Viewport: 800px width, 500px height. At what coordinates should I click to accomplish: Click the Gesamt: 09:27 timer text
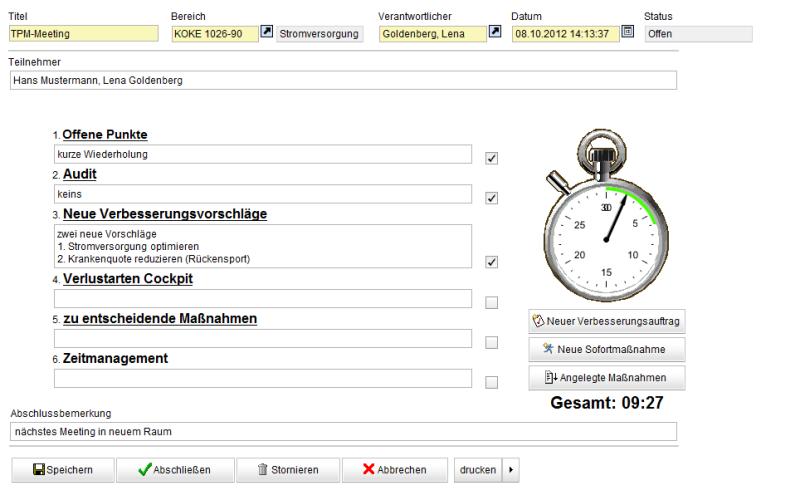(x=607, y=403)
